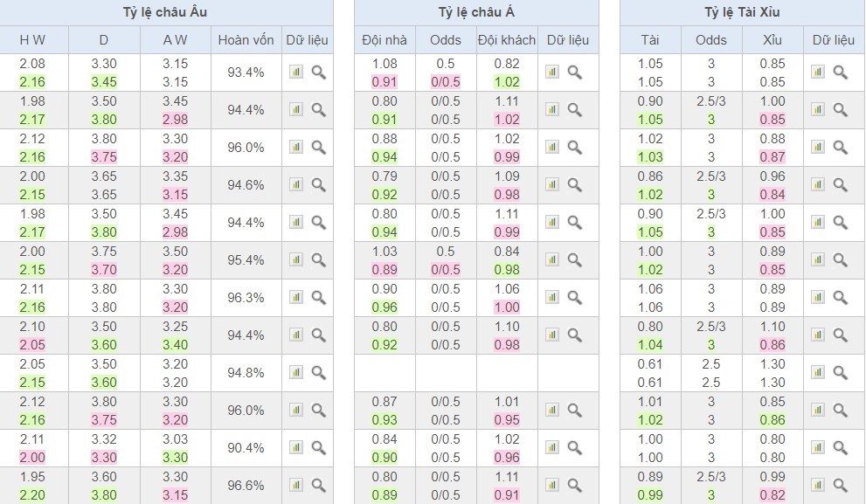Image resolution: width=866 pixels, height=504 pixels.
Task: Click magnifier in Asian row with Đội nhà 0.84
Action: click(x=575, y=448)
